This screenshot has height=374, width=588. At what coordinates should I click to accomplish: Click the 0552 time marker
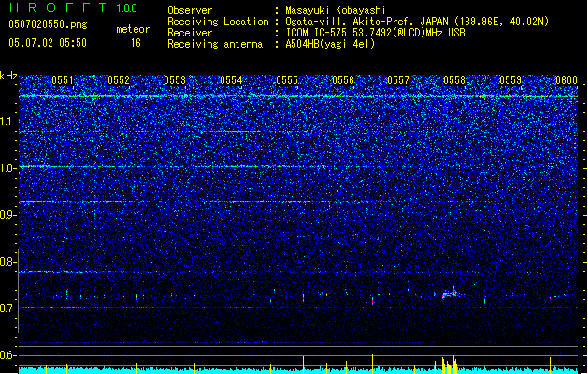coord(119,80)
